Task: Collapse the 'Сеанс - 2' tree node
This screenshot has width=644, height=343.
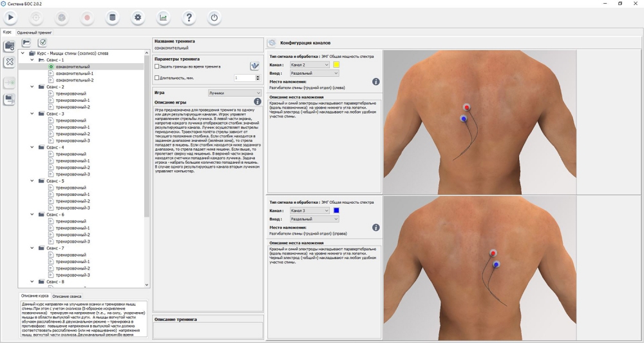Action: pos(32,87)
